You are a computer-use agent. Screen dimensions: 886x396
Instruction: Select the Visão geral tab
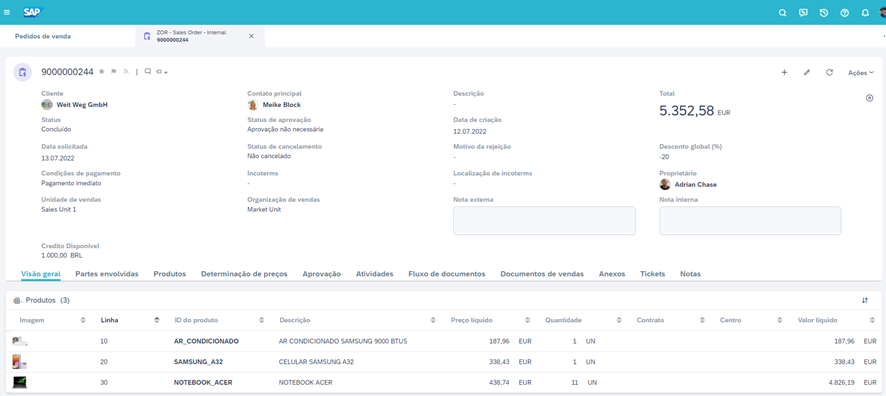(41, 273)
